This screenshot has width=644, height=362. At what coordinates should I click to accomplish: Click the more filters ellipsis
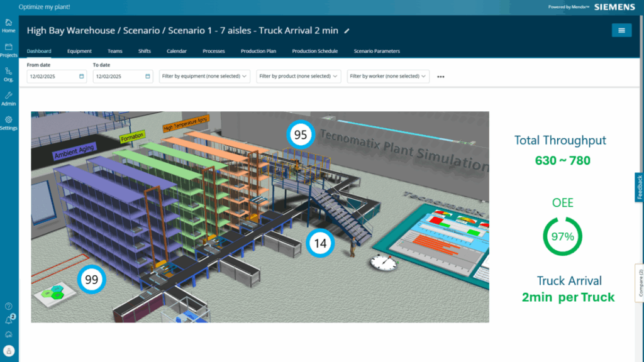[x=441, y=77]
